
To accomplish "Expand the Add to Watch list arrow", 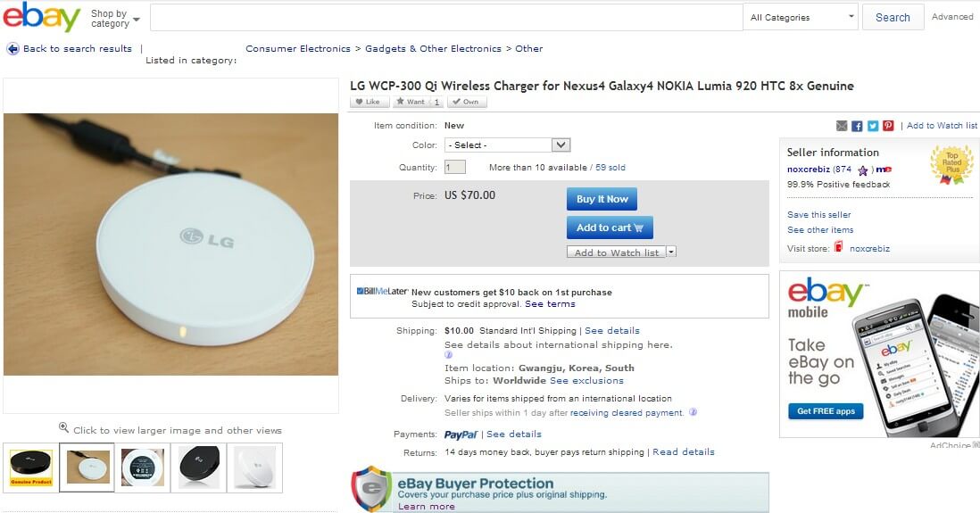I will [671, 252].
